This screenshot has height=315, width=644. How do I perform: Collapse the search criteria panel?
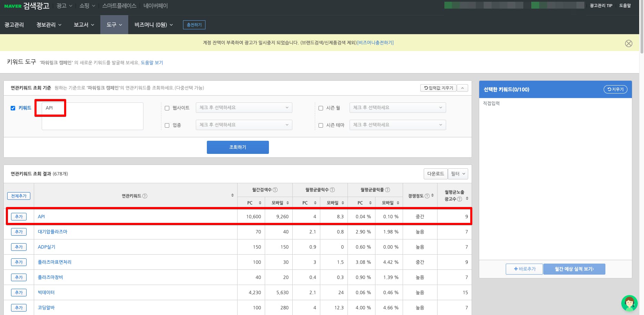click(462, 88)
